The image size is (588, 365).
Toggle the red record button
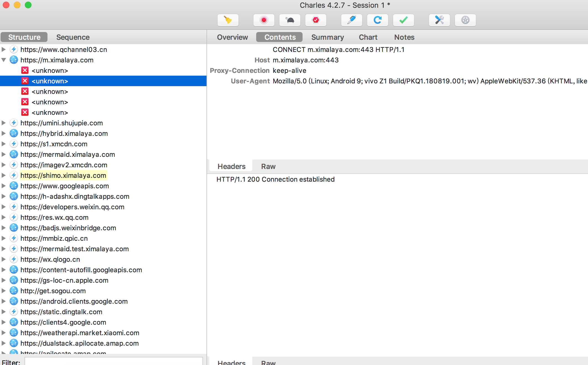click(x=264, y=20)
